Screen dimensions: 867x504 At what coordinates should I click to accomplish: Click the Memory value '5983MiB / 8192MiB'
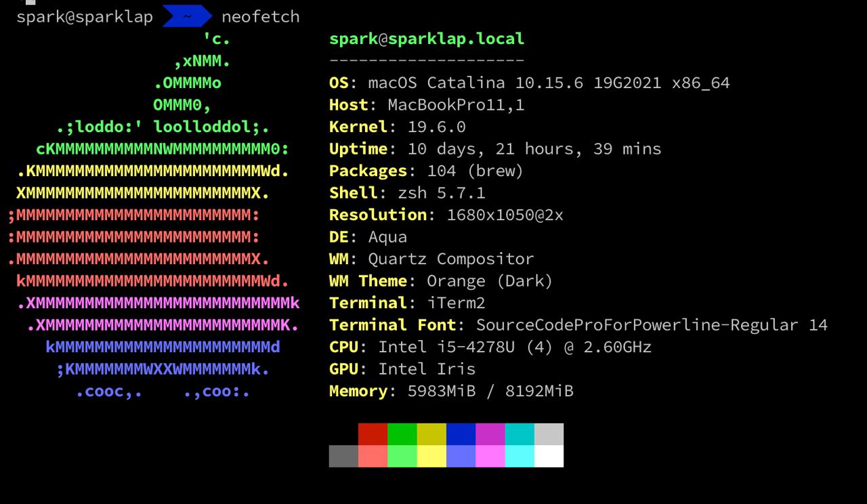tap(490, 391)
